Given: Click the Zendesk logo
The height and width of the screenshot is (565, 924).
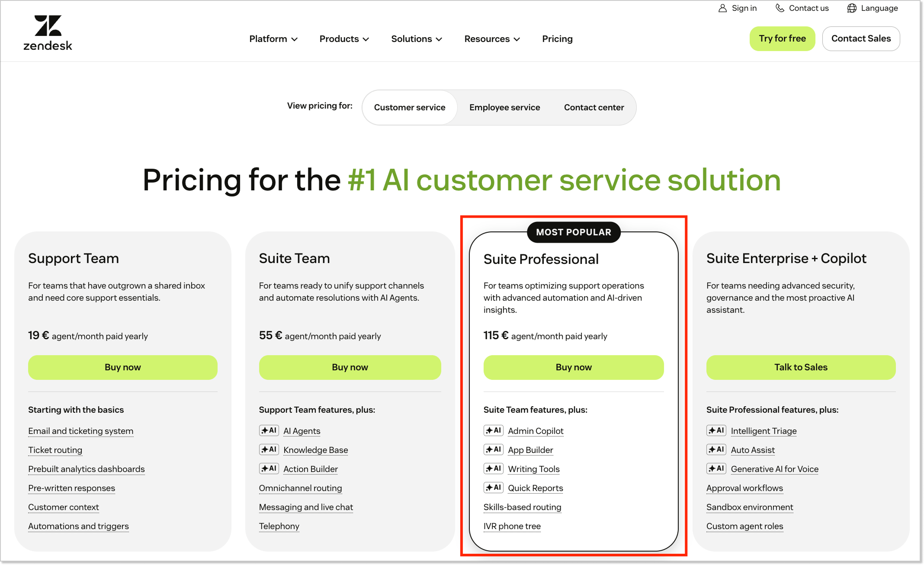Looking at the screenshot, I should coord(48,33).
